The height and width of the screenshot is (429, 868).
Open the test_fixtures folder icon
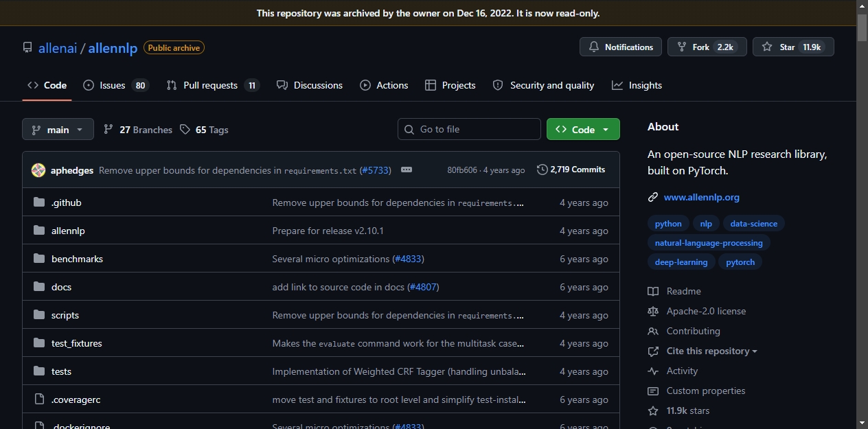(39, 343)
